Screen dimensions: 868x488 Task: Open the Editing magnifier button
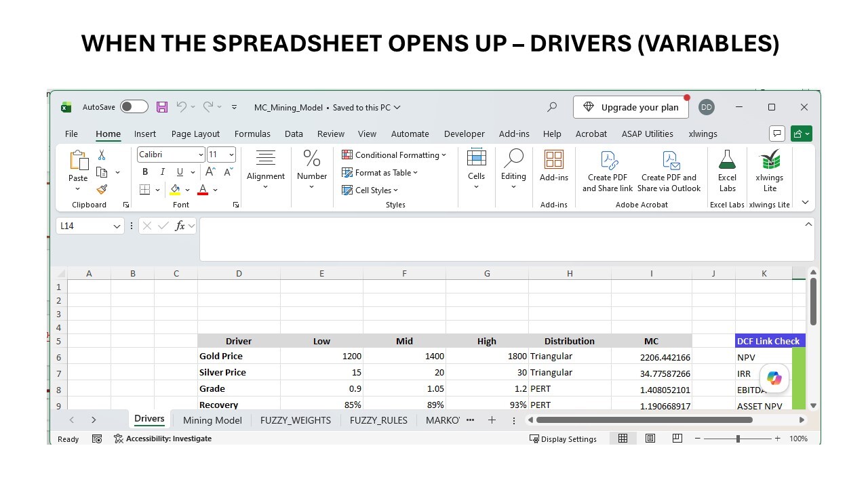513,169
